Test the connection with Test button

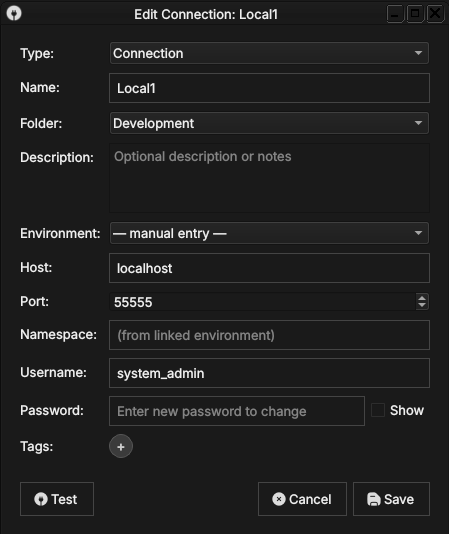57,499
